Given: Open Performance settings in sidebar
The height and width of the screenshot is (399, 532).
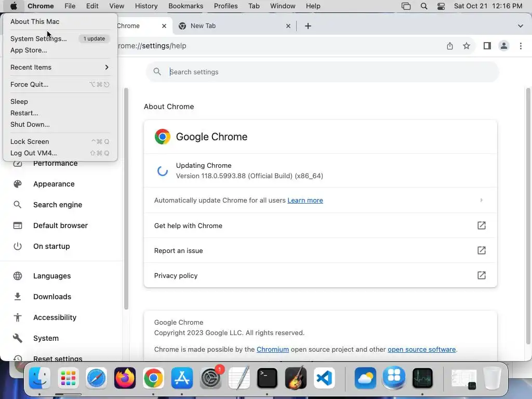Looking at the screenshot, I should coord(55,164).
